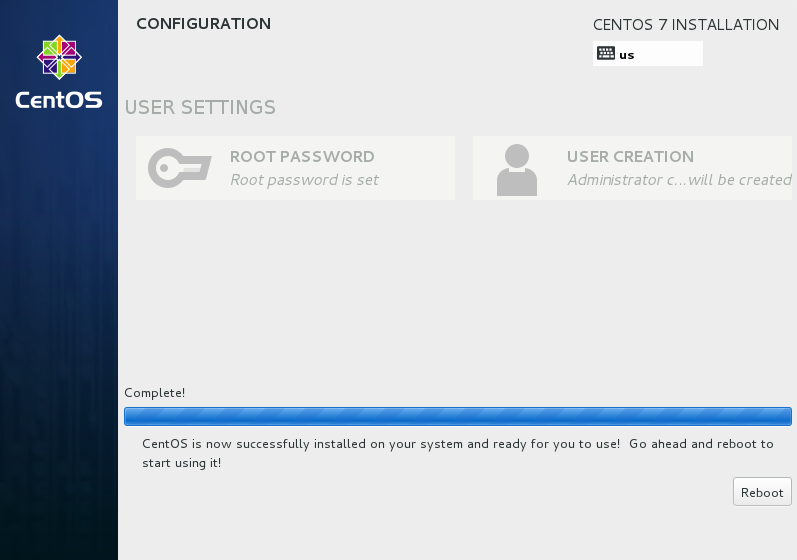This screenshot has height=560, width=797.
Task: Click the 'successfully installed' message text
Action: [x=380, y=443]
